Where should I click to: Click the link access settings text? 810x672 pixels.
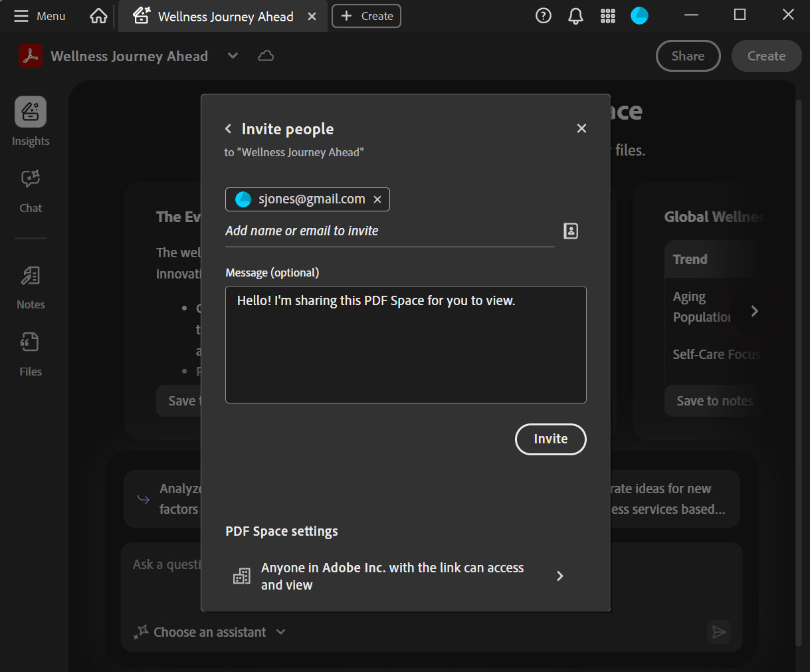392,576
